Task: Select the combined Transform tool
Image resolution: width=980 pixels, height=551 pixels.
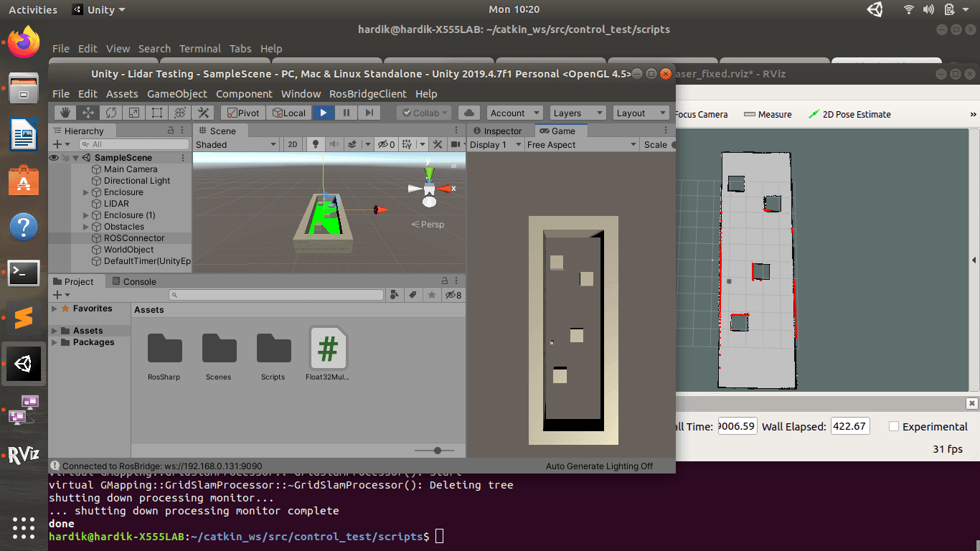Action: (x=180, y=113)
